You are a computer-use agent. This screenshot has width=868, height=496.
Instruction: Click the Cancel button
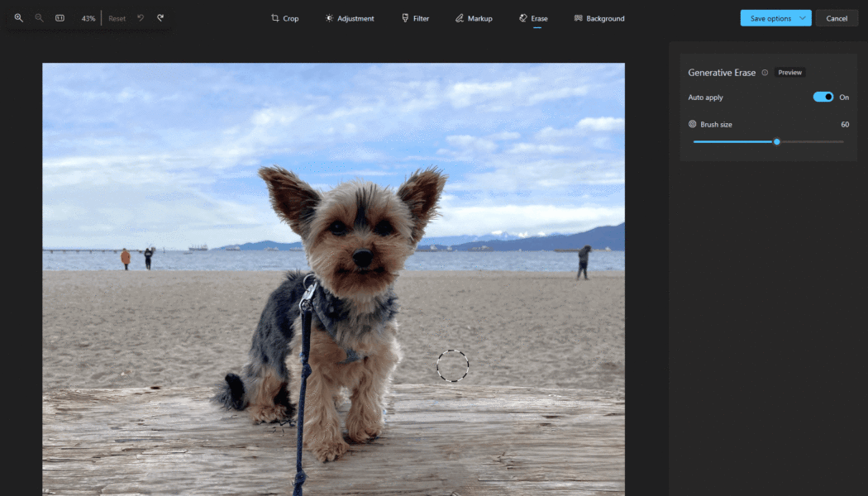[x=837, y=17]
